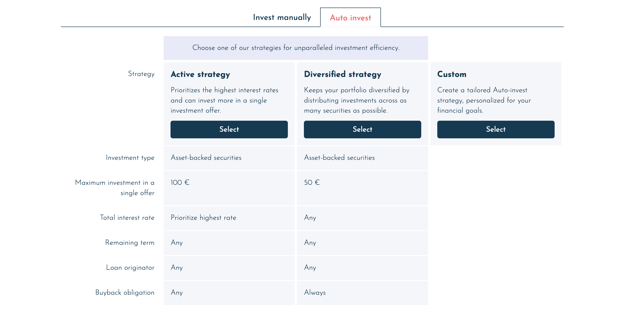Click the Always buyback obligation cell
Viewport: 644px width, 311px height.
coord(314,292)
